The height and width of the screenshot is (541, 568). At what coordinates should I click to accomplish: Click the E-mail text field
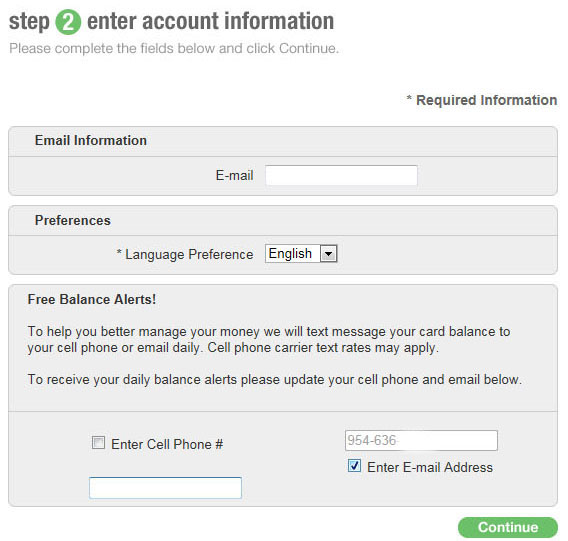[x=341, y=175]
